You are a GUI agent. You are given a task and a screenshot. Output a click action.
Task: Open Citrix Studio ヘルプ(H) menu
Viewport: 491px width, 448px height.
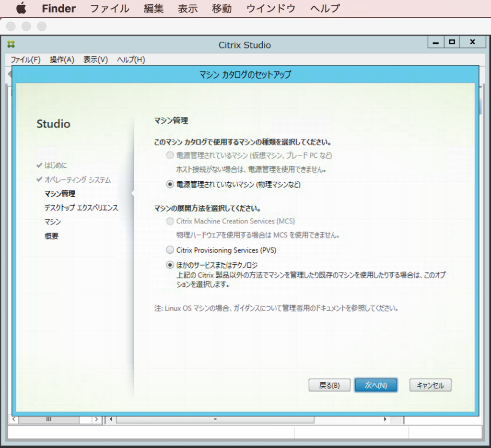click(131, 59)
